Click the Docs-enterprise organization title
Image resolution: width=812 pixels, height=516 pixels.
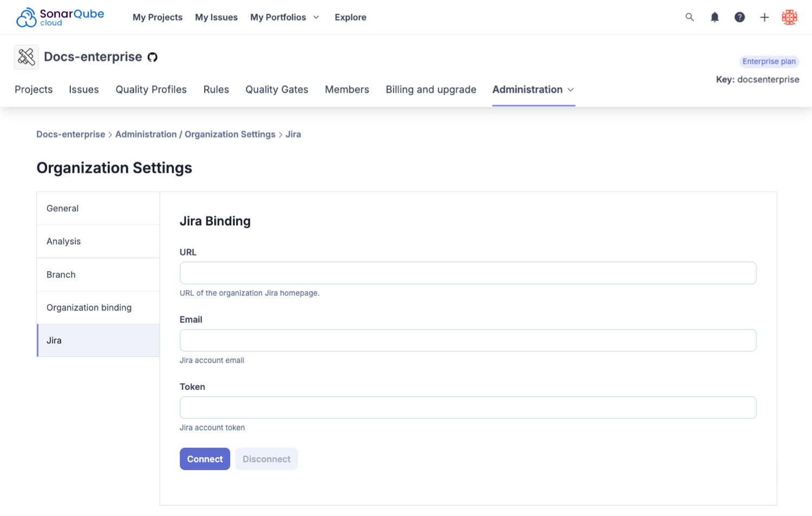click(x=93, y=57)
